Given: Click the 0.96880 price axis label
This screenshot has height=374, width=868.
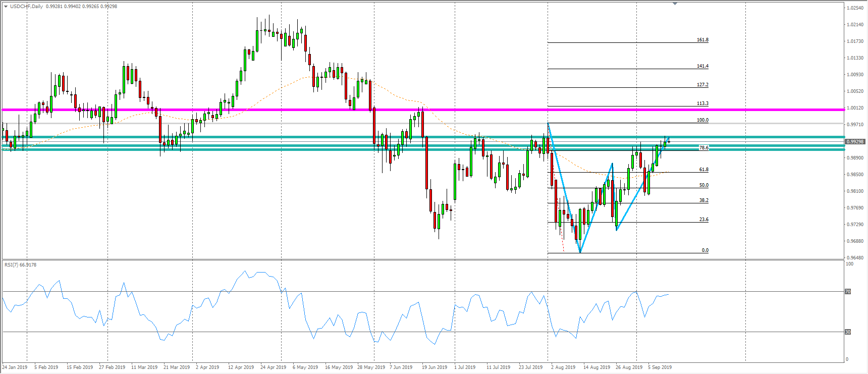Looking at the screenshot, I should coord(855,241).
